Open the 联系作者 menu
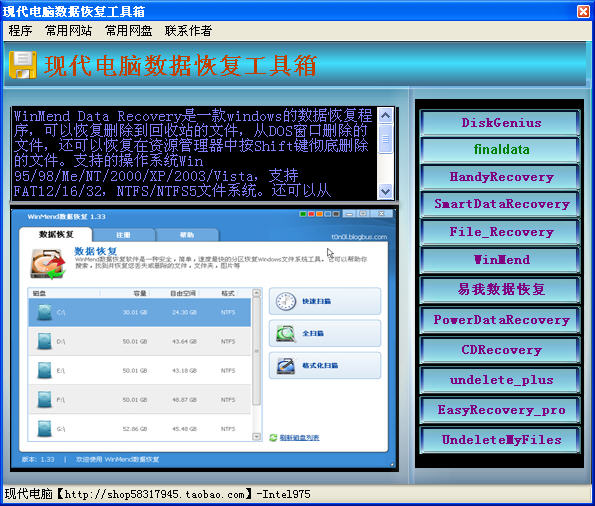The image size is (595, 506). click(188, 31)
